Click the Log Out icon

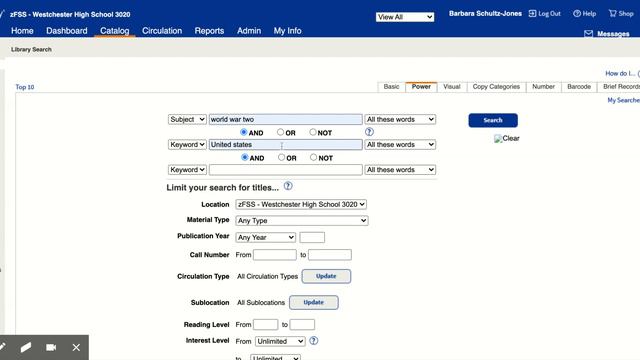[x=532, y=13]
